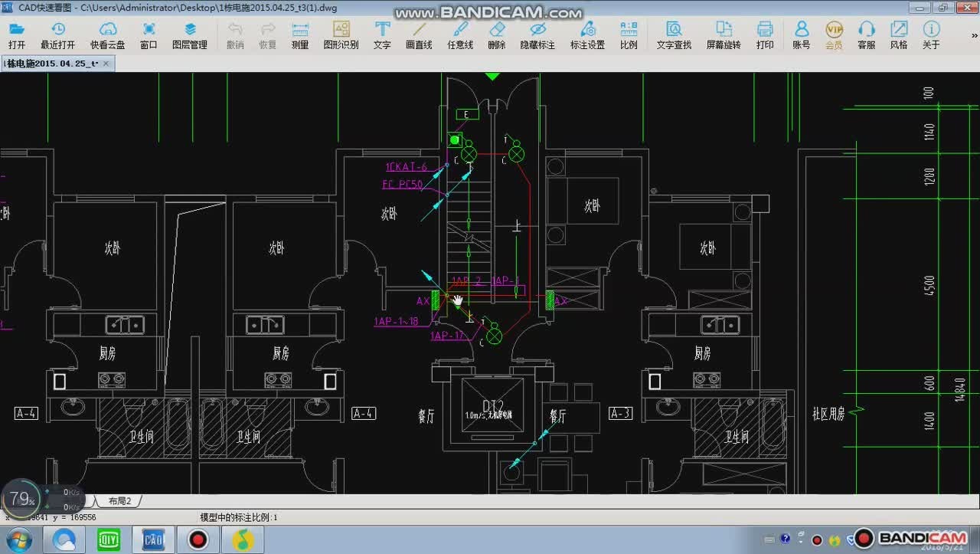Open a drawing with the 打开 icon
The image size is (980, 554).
(x=17, y=35)
